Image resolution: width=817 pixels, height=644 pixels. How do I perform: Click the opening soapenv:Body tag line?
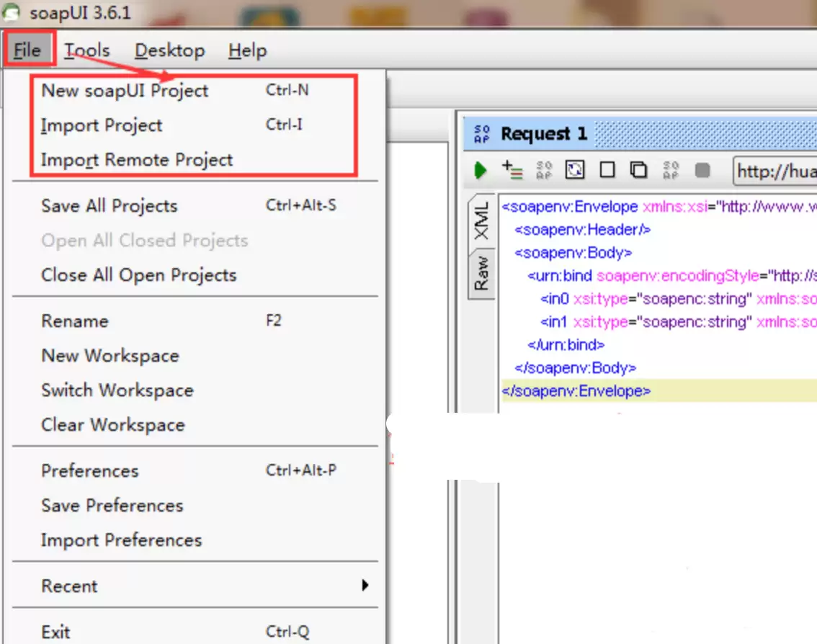573,253
